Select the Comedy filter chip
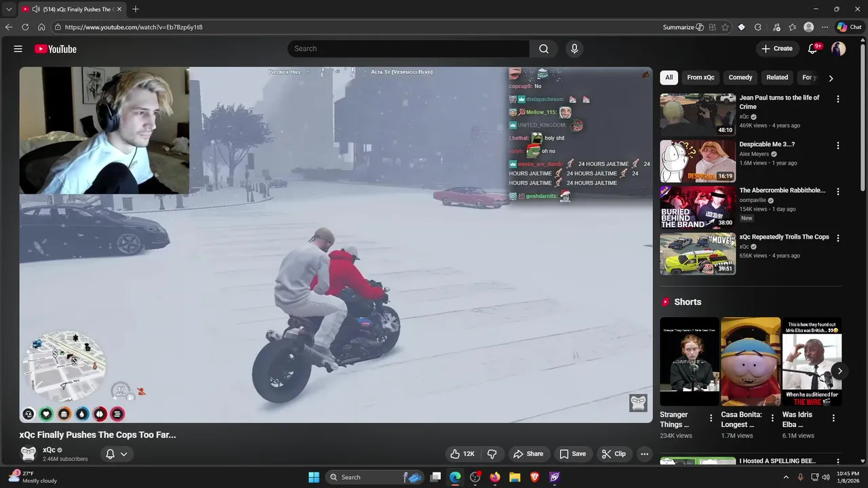This screenshot has width=868, height=488. coord(741,77)
